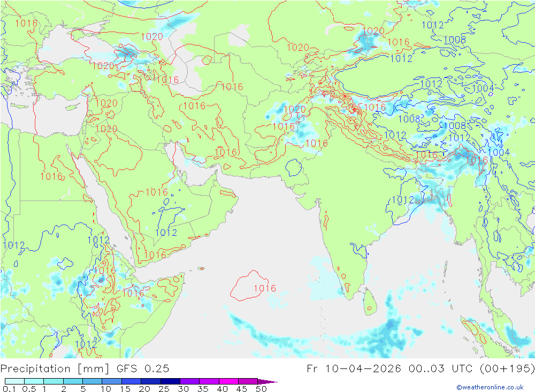Viewport: 535px width, 392px height.
Task: Pick the 35–40 mm purple legend swatch
Action: pyautogui.click(x=209, y=381)
